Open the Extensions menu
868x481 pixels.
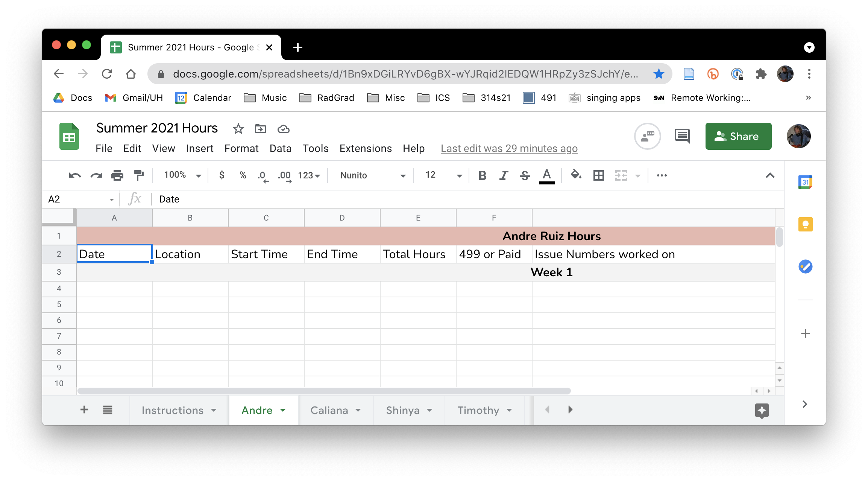click(365, 148)
